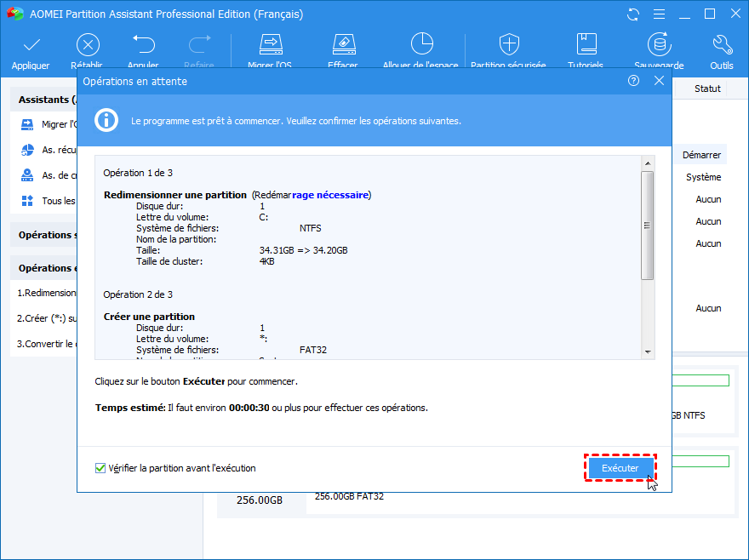Click the Annuler undo arrow icon
The image size is (749, 560).
click(x=144, y=44)
